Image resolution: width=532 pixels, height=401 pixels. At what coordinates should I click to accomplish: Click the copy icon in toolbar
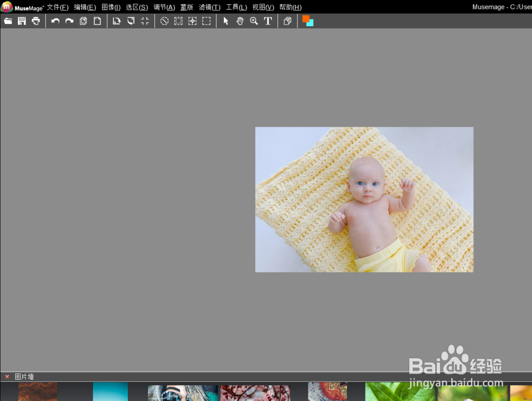pyautogui.click(x=83, y=21)
